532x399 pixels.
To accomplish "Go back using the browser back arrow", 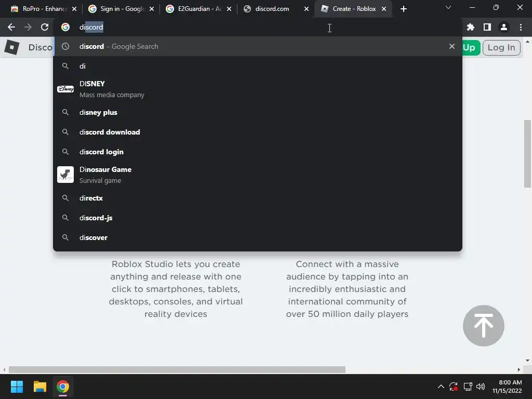I will 11,27.
